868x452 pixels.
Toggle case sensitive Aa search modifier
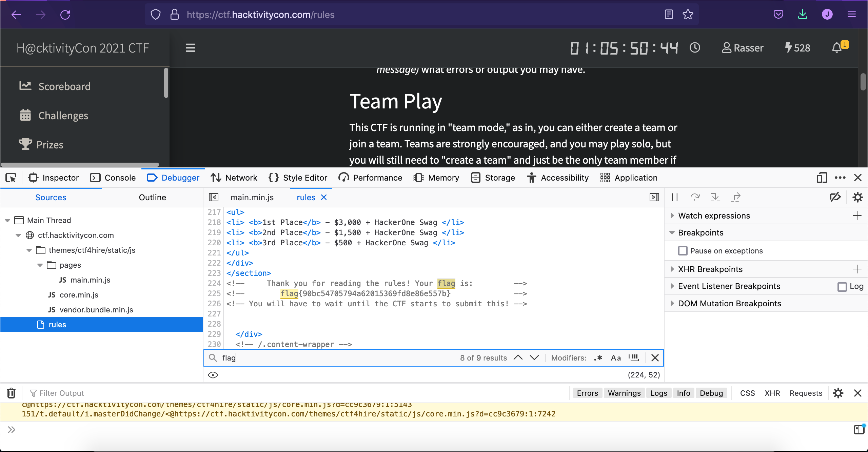pos(616,358)
